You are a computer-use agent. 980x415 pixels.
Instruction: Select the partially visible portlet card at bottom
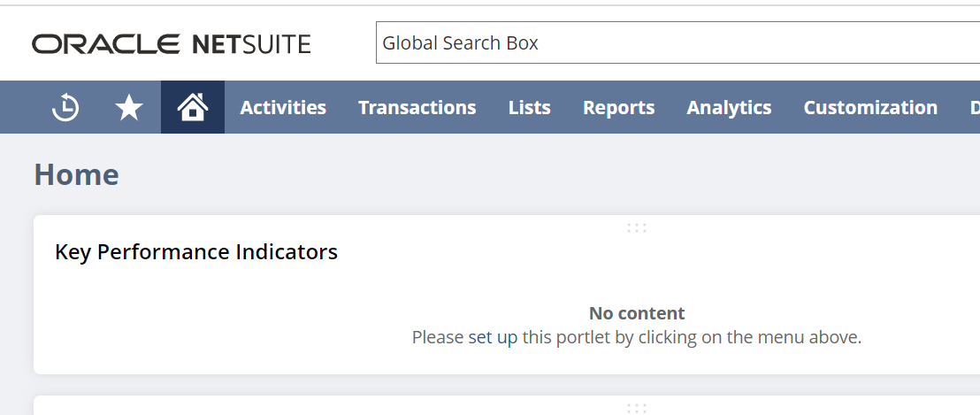coord(506,405)
